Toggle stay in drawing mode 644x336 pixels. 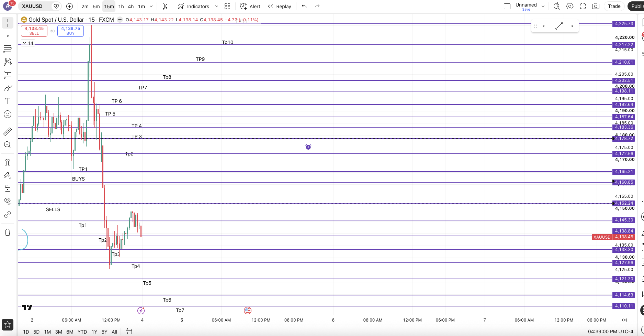(8, 175)
